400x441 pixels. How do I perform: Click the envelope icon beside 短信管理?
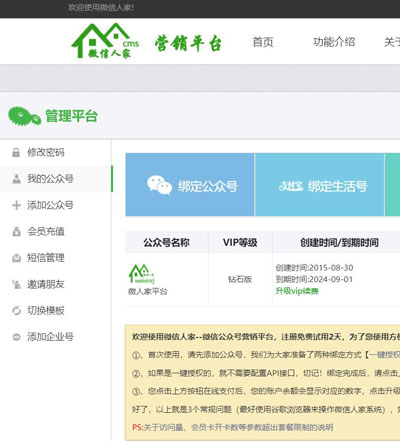coord(16,258)
